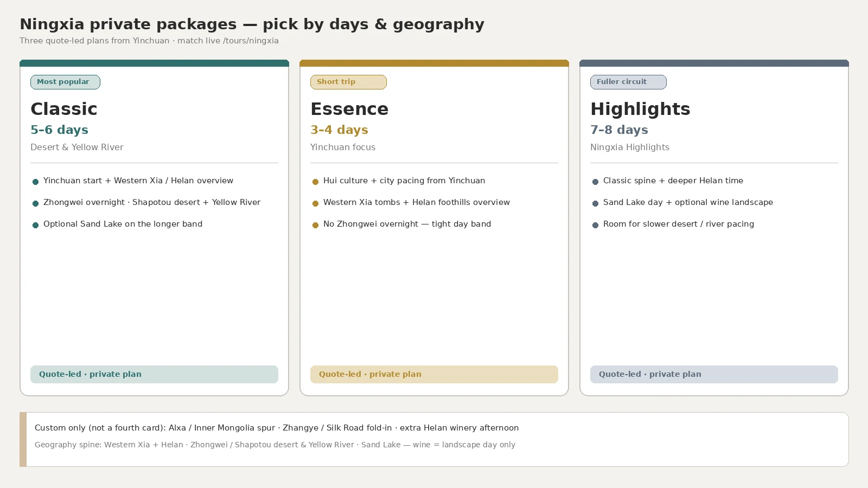Click the Classic package title
The image size is (868, 488).
64,109
